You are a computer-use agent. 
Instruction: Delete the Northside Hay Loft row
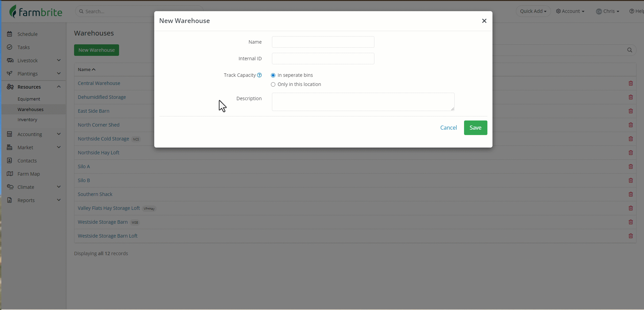[631, 153]
